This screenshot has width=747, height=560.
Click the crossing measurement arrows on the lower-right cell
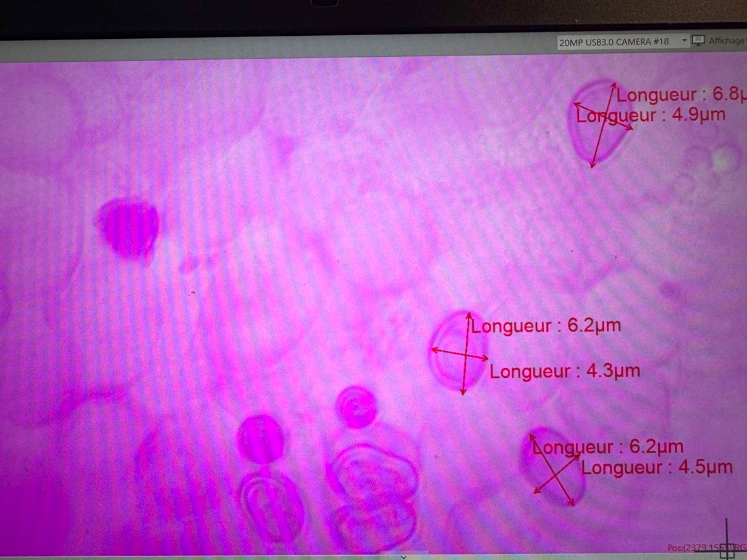coord(555,470)
